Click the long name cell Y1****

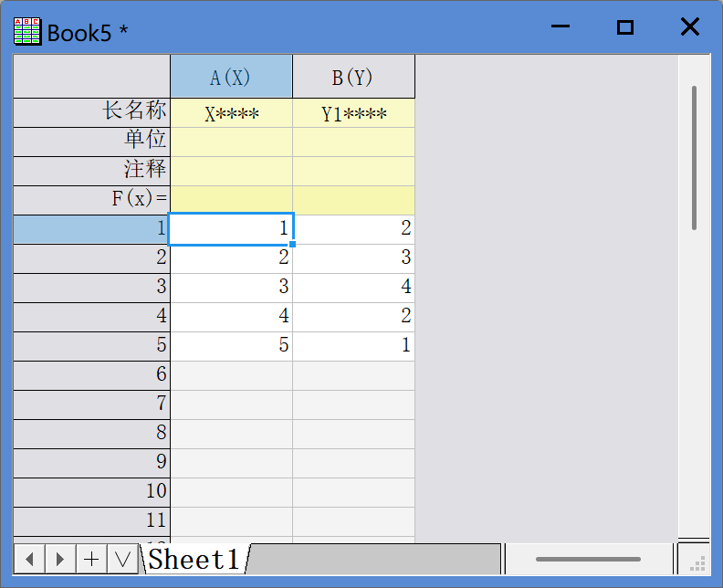(x=353, y=113)
